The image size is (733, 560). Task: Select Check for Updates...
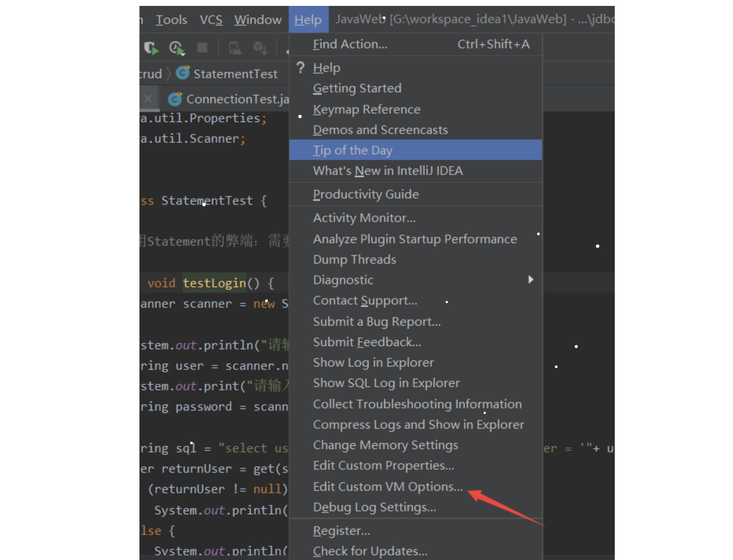(x=416, y=551)
